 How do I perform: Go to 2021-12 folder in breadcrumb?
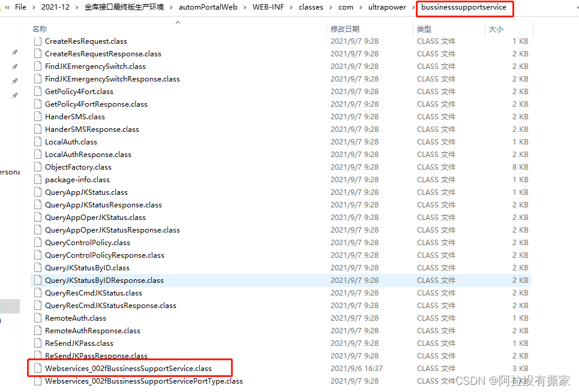tap(55, 7)
